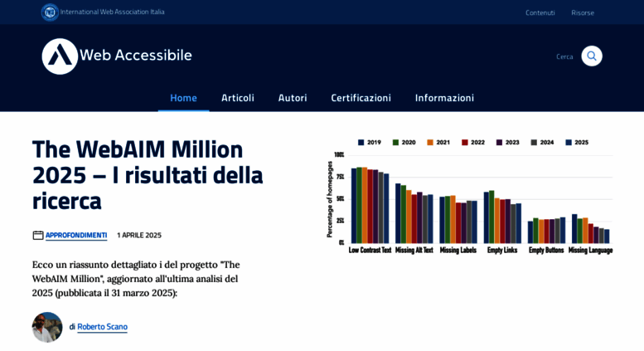Open the Articoli navigation item
Viewport: 644px width, 351px height.
point(238,98)
